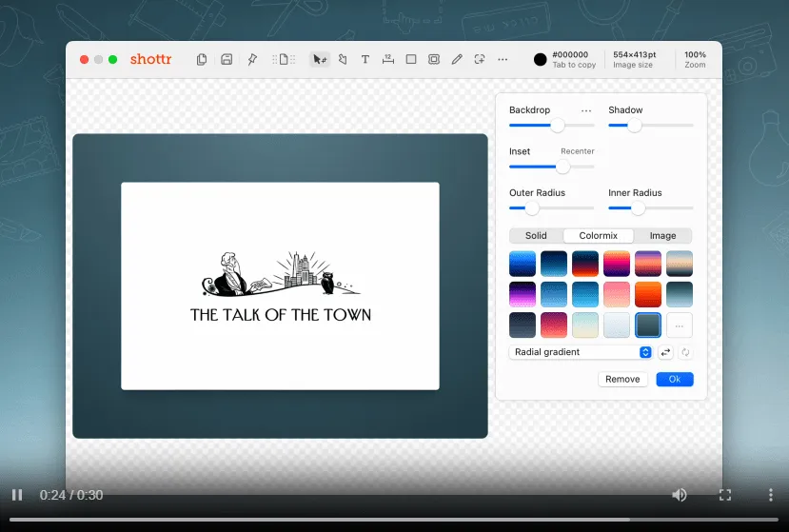Click the Inner Radius slider knob

[x=638, y=207]
